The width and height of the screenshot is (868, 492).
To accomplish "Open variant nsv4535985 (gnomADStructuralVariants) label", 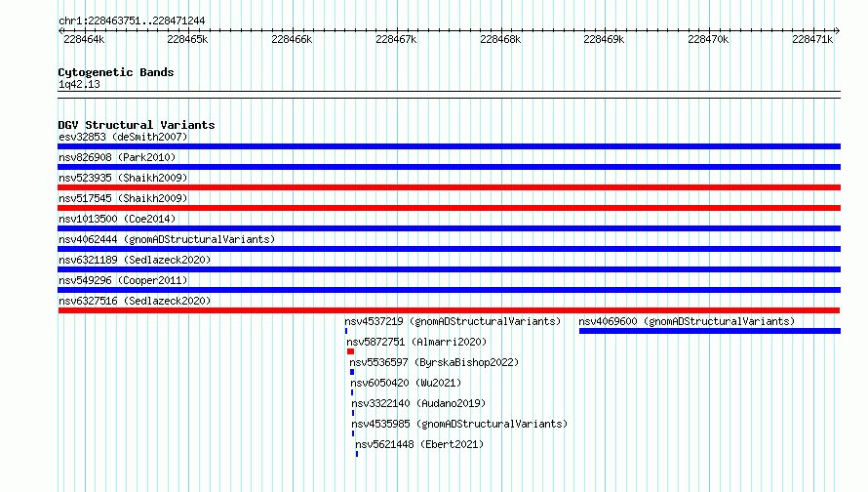I will click(x=459, y=424).
